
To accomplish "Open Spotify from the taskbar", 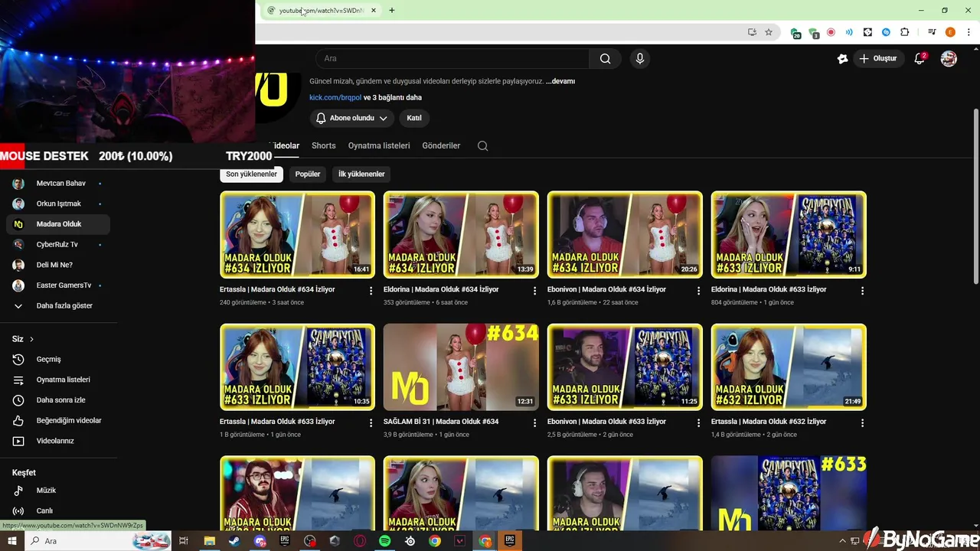I will tap(384, 541).
